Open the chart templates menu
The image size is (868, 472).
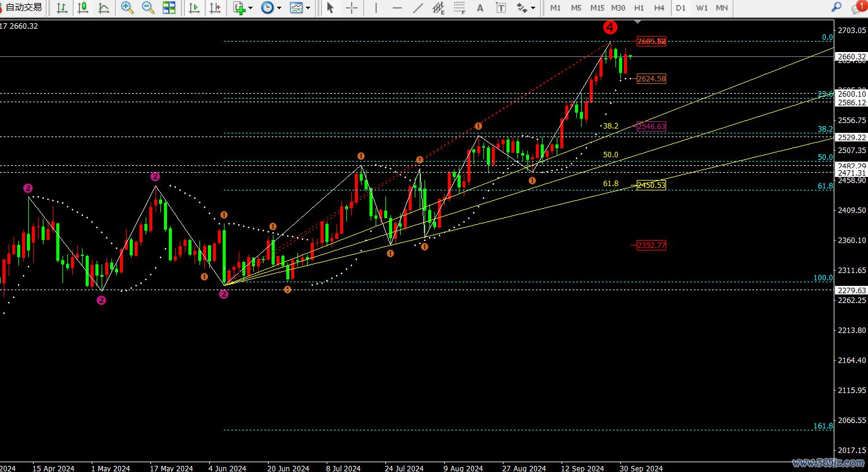pyautogui.click(x=296, y=8)
